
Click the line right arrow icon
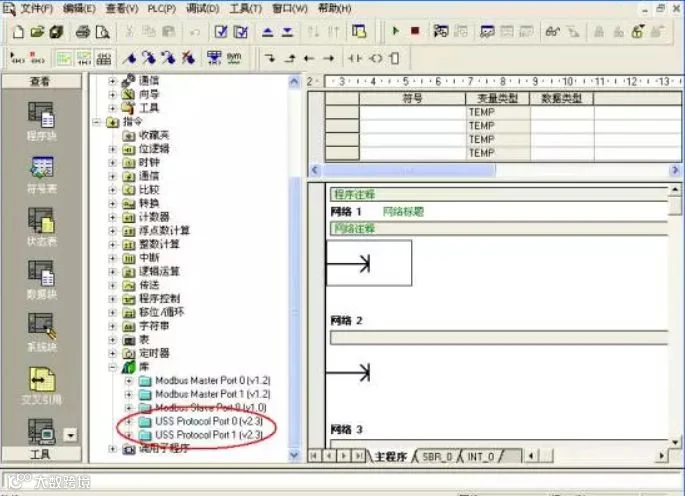[329, 58]
